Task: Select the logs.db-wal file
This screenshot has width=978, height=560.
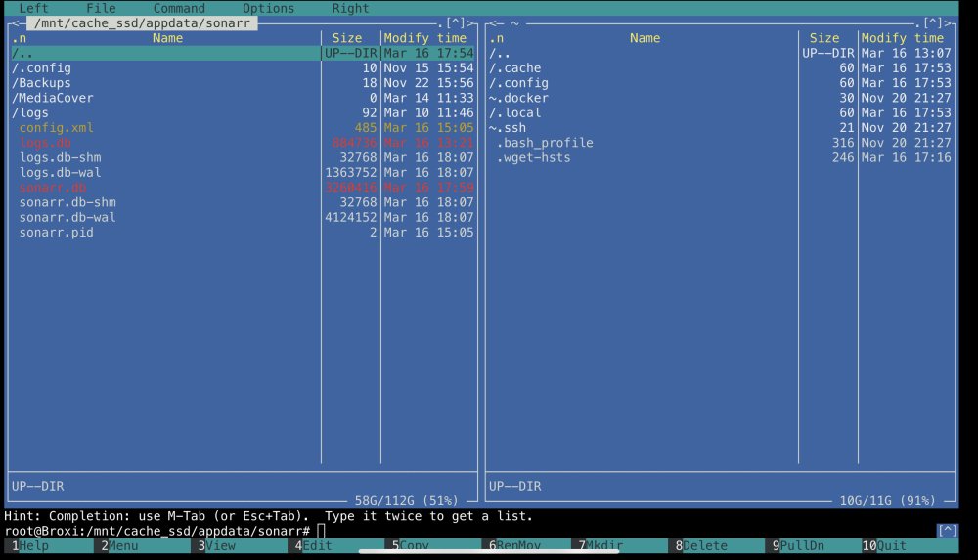Action: tap(243, 173)
